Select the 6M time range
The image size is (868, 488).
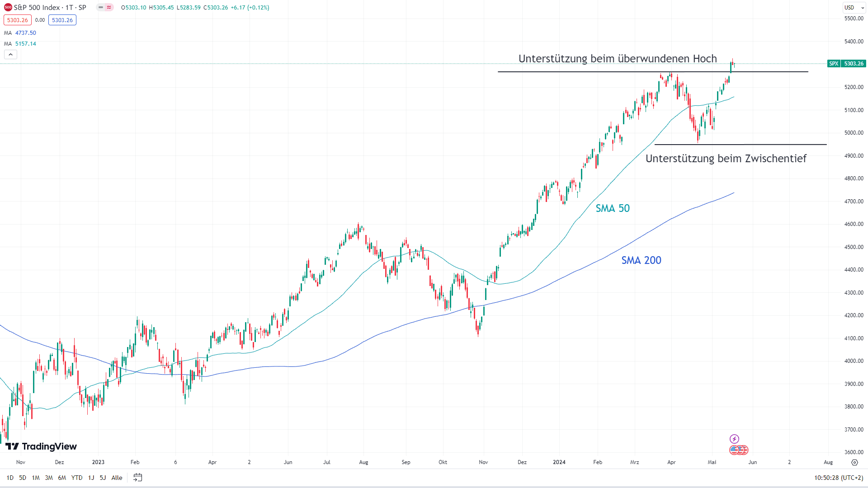pyautogui.click(x=62, y=478)
